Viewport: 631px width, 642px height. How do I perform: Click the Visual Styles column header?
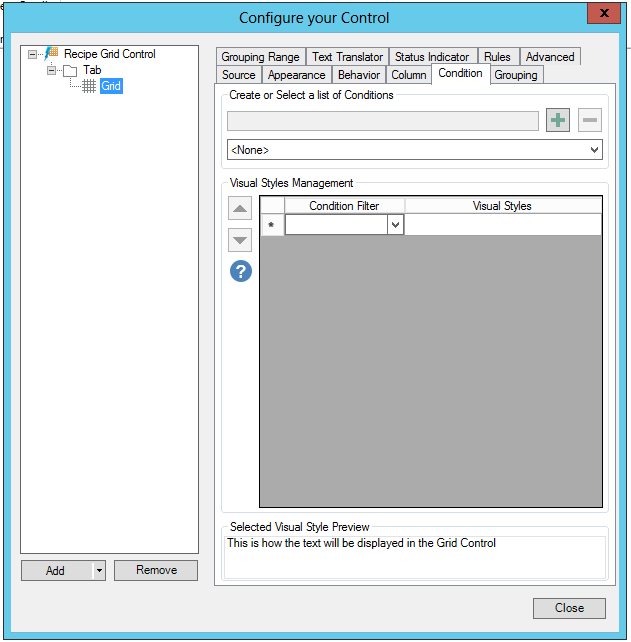pyautogui.click(x=502, y=206)
